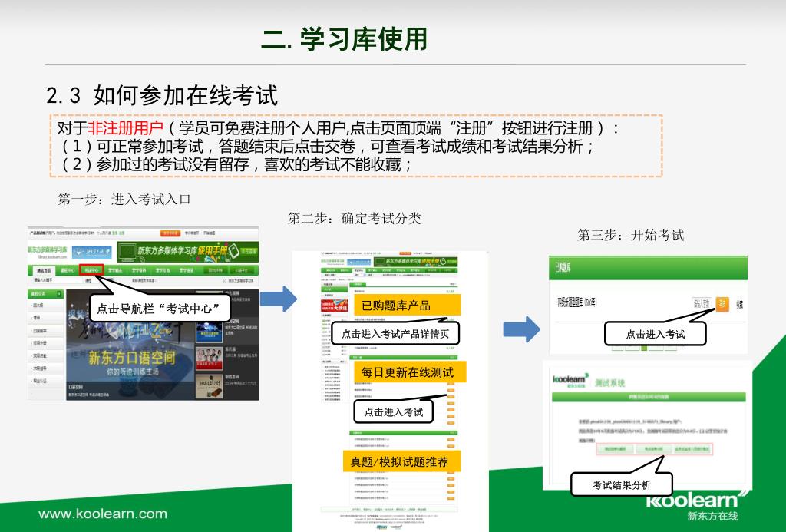This screenshot has width=786, height=532.
Task: Click the red promotional banner in the second screenshot's sidebar
Action: point(335,305)
